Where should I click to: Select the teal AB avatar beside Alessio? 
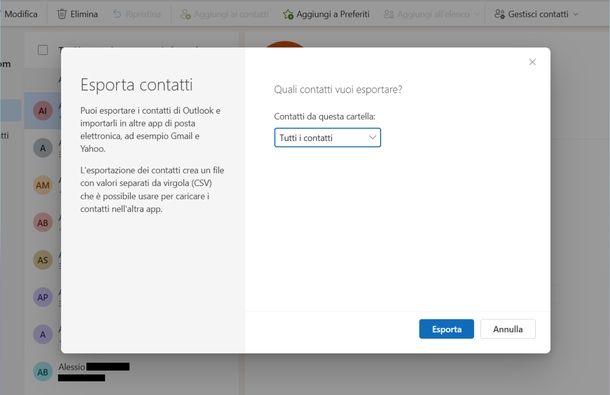[x=42, y=372]
